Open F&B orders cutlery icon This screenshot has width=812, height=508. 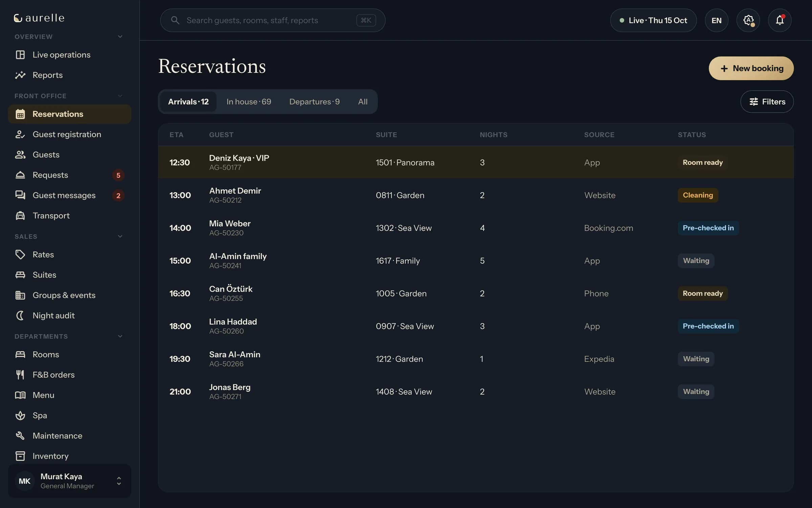[x=20, y=375]
